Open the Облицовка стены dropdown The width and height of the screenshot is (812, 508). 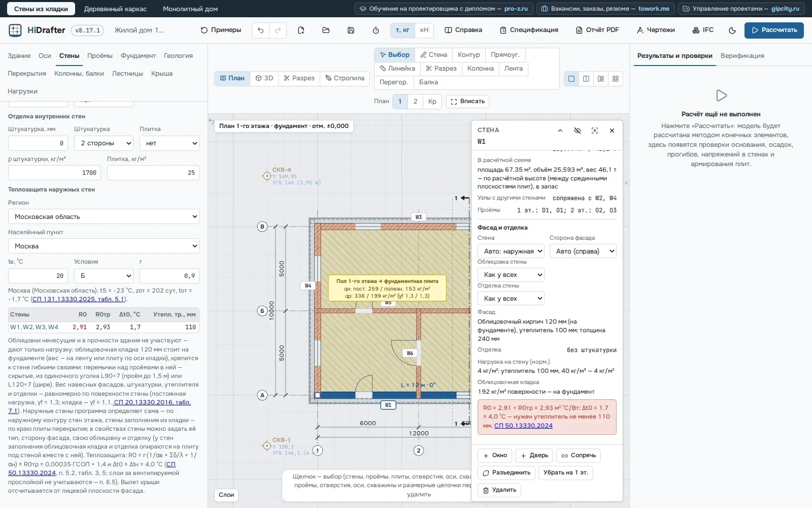tap(511, 275)
